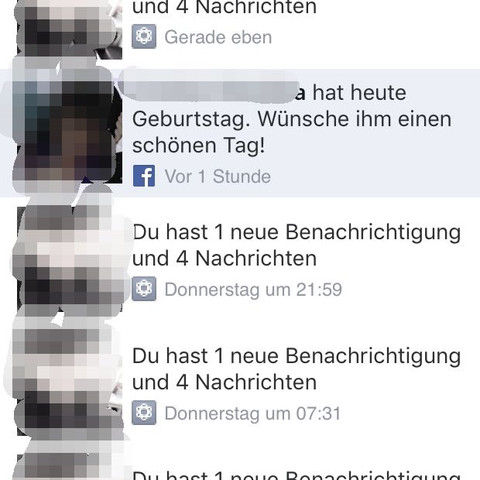
Task: Tap the app icon beside 'Donnerstag um 21:59'
Action: pyautogui.click(x=144, y=289)
